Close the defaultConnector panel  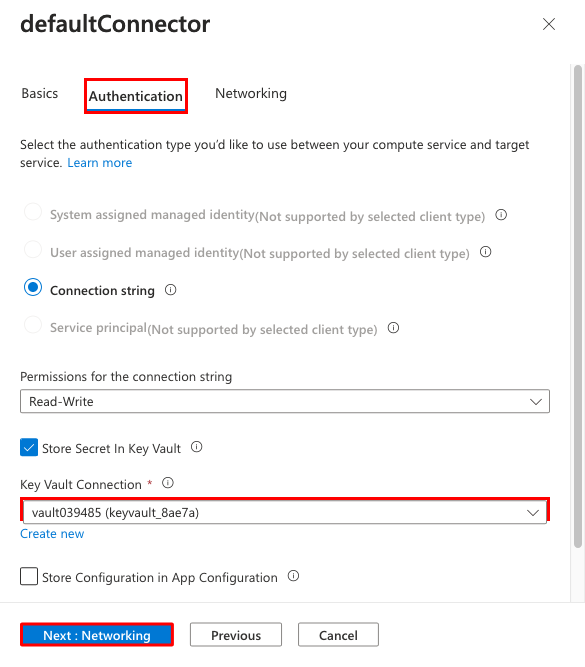[x=549, y=24]
